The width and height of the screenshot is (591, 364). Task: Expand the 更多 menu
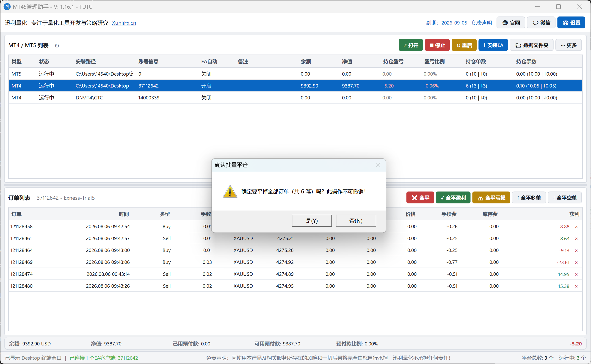pyautogui.click(x=568, y=45)
